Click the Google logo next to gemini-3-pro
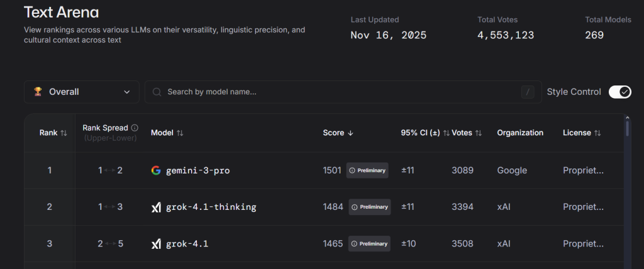The height and width of the screenshot is (269, 644). [x=157, y=170]
